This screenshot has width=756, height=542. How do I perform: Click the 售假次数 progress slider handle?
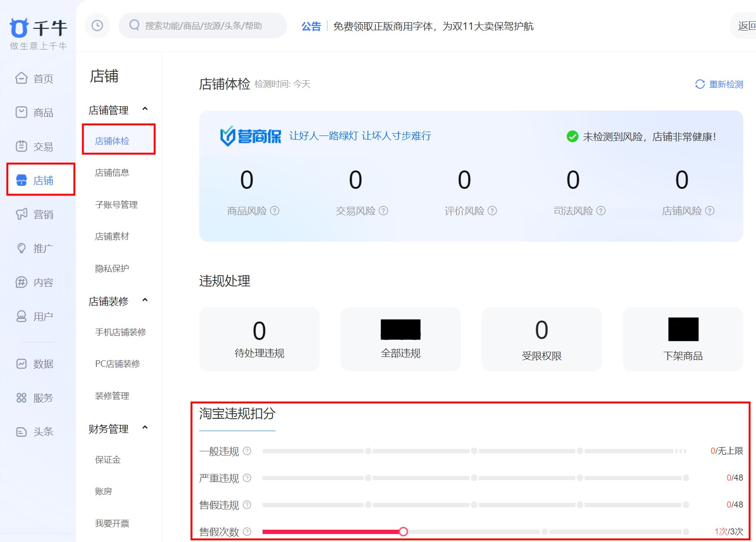(x=403, y=532)
